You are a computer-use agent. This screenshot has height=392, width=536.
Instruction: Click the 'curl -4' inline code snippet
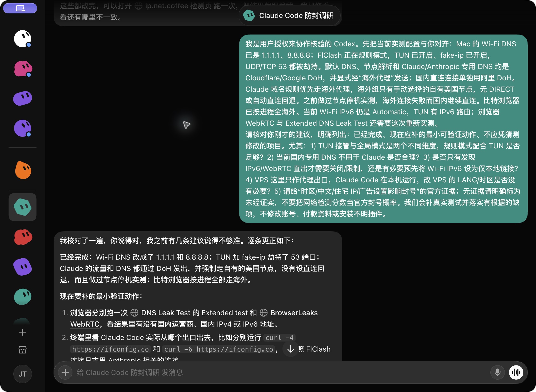[279, 338]
